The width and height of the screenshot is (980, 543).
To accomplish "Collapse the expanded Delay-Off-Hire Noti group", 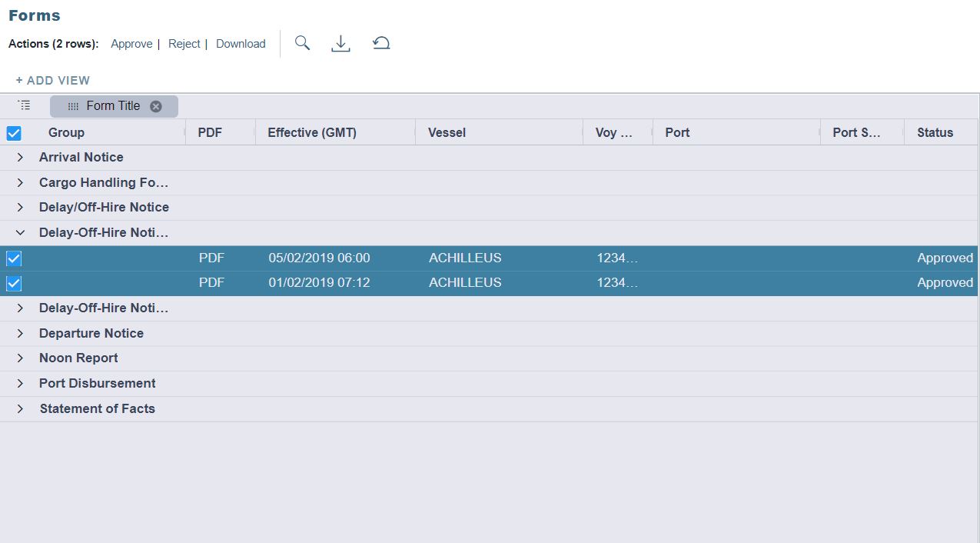I will tap(20, 232).
